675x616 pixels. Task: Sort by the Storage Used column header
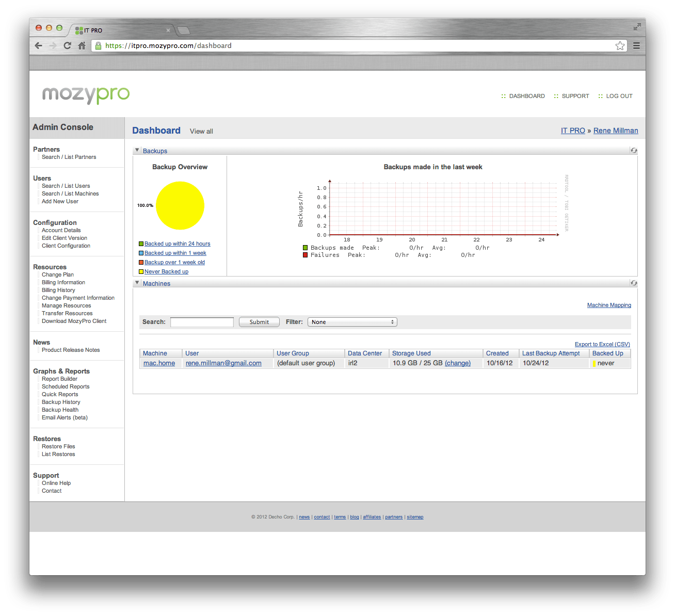411,353
